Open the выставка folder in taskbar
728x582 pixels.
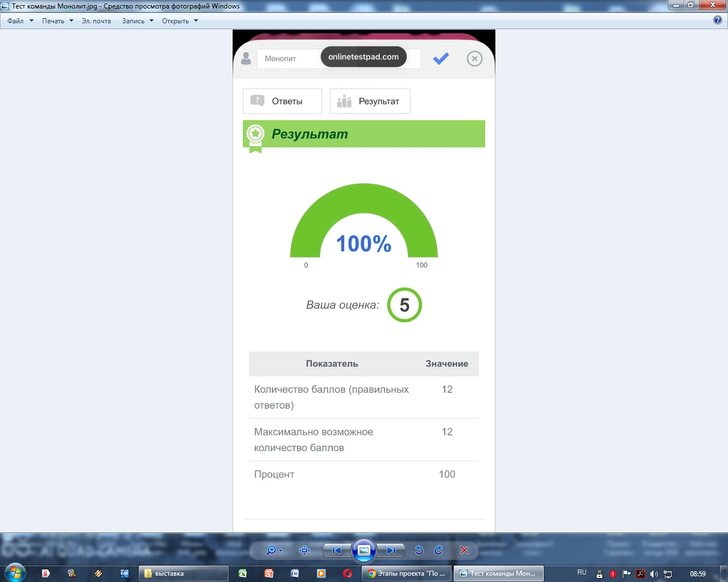pyautogui.click(x=183, y=573)
